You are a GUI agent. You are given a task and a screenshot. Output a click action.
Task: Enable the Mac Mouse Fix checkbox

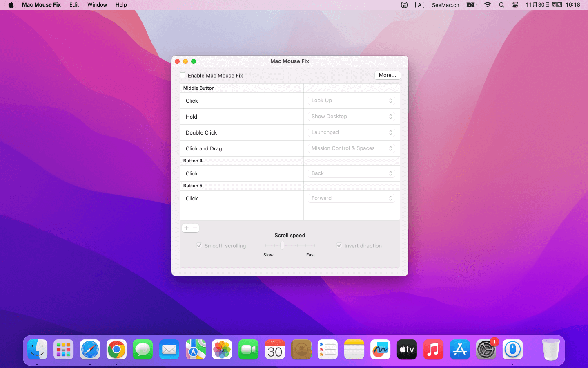click(183, 76)
